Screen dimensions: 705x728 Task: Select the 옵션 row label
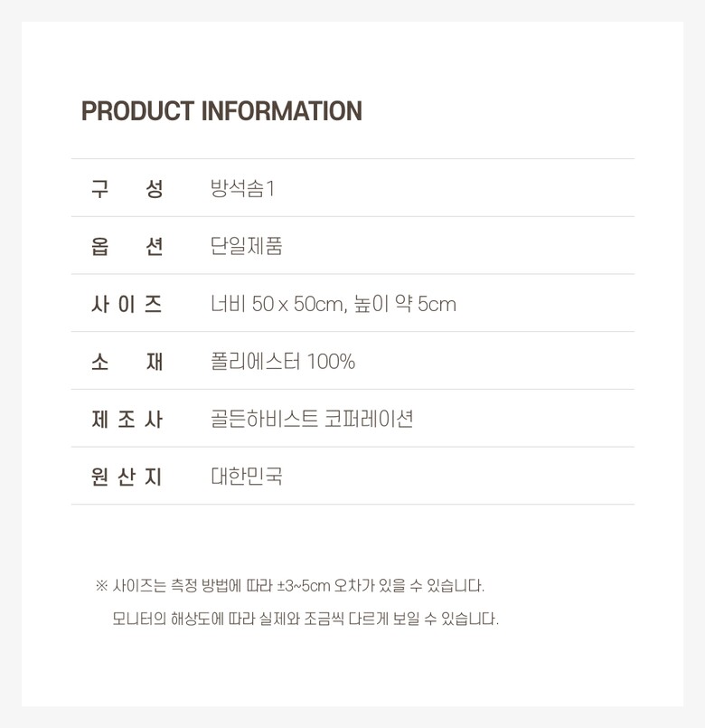[x=127, y=247]
